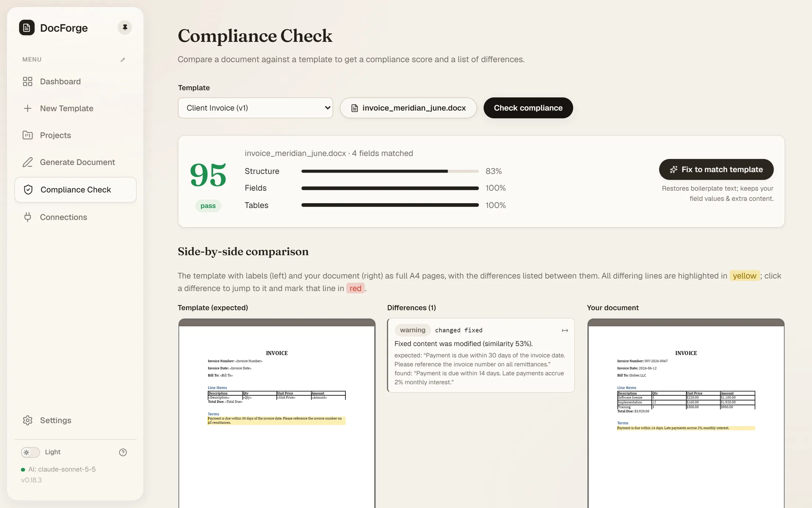The width and height of the screenshot is (812, 508).
Task: Click the v0.18.3 version label
Action: [x=31, y=480]
